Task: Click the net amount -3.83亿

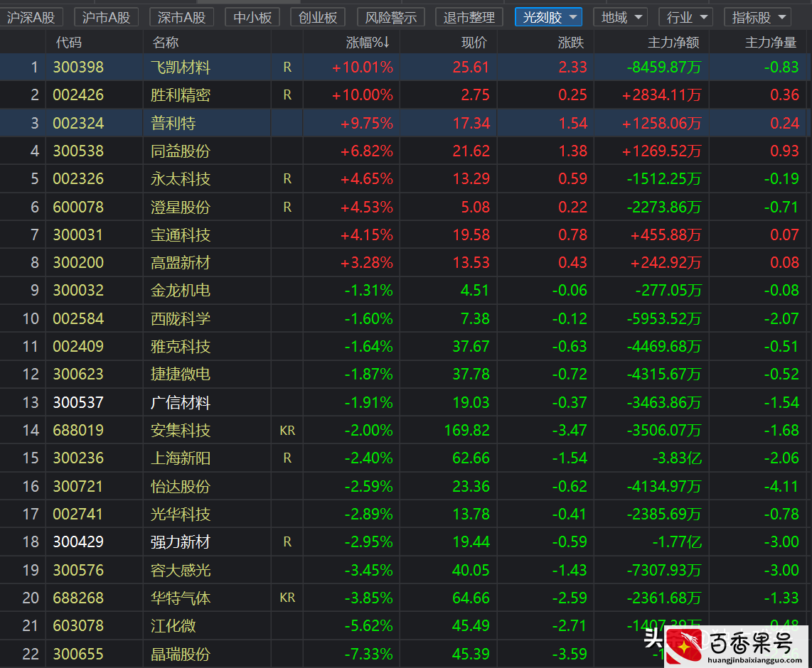Action: click(x=677, y=458)
